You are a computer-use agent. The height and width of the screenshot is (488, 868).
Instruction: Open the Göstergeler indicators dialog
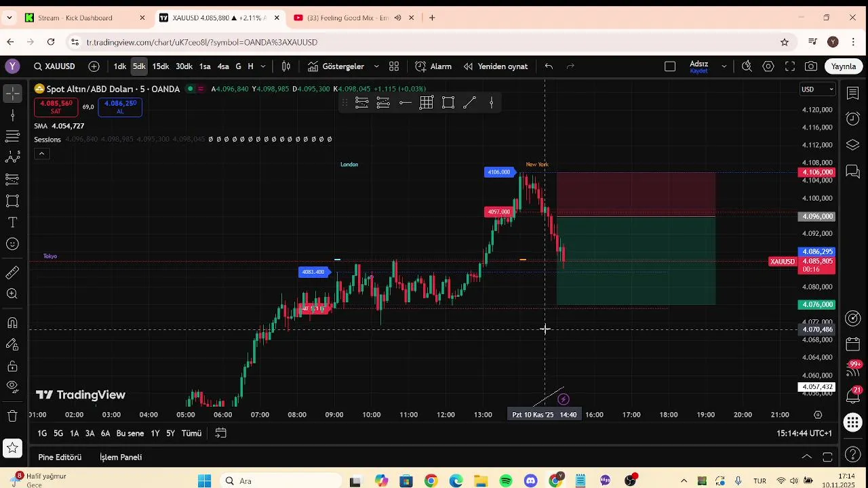[336, 66]
